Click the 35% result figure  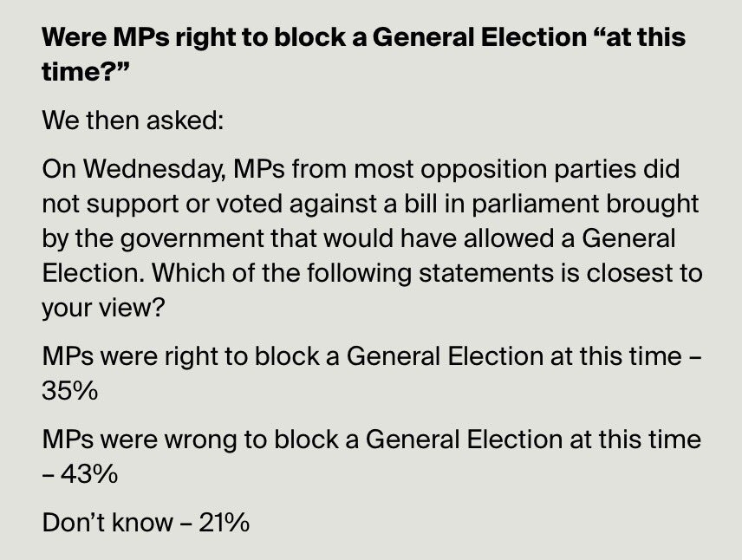point(70,391)
